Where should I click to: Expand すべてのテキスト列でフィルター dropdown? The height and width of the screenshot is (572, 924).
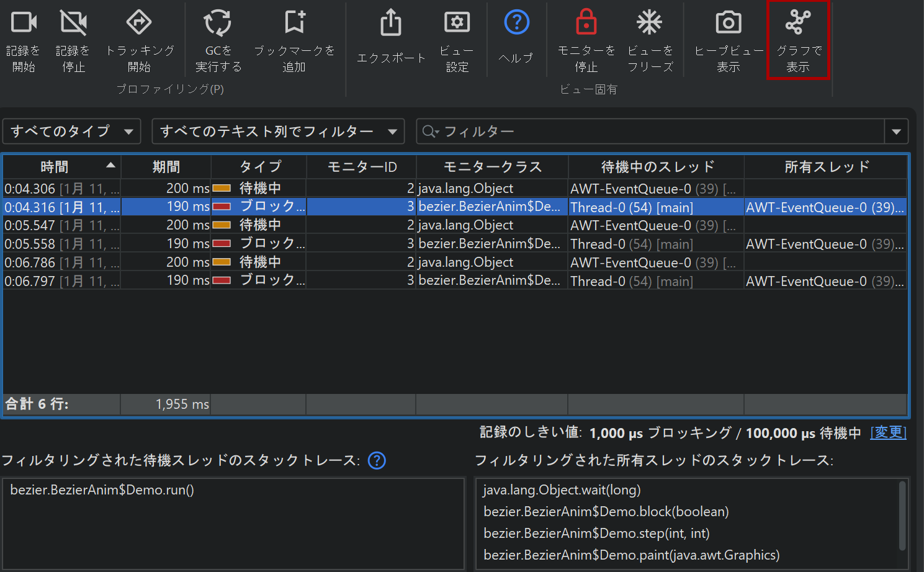coord(278,132)
